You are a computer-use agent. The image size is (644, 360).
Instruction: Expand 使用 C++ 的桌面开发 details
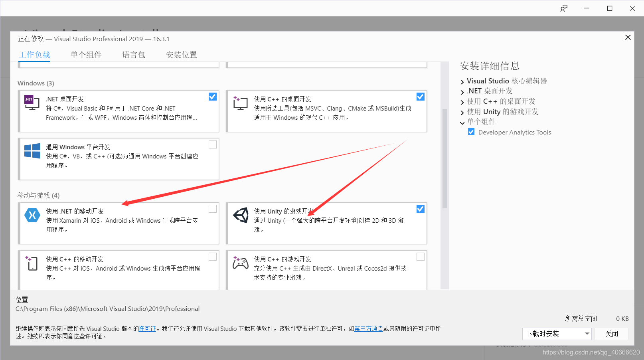(x=462, y=102)
